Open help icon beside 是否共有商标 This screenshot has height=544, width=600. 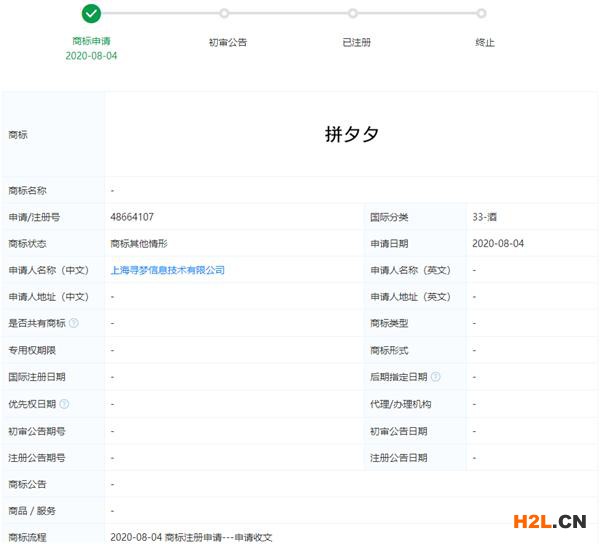(x=74, y=324)
